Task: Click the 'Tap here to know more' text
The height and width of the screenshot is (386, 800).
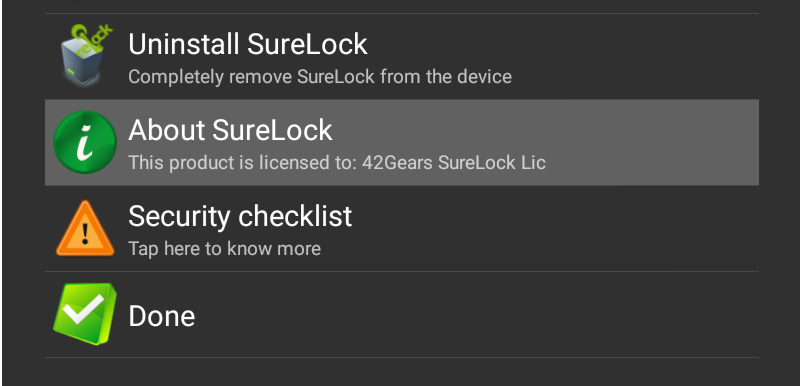Action: (224, 249)
